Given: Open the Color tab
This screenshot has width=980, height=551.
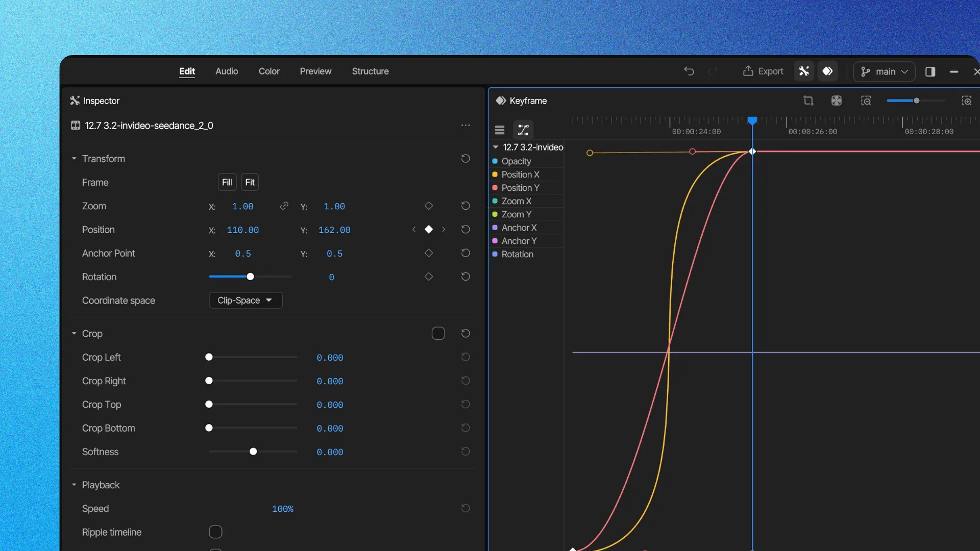Looking at the screenshot, I should pos(269,71).
